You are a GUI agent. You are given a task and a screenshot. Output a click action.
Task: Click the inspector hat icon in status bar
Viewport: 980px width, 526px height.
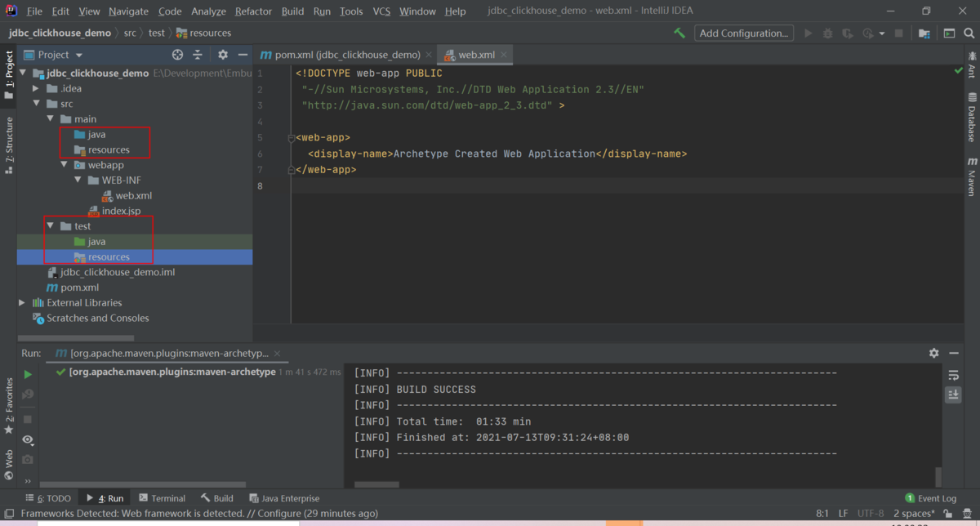pos(967,514)
